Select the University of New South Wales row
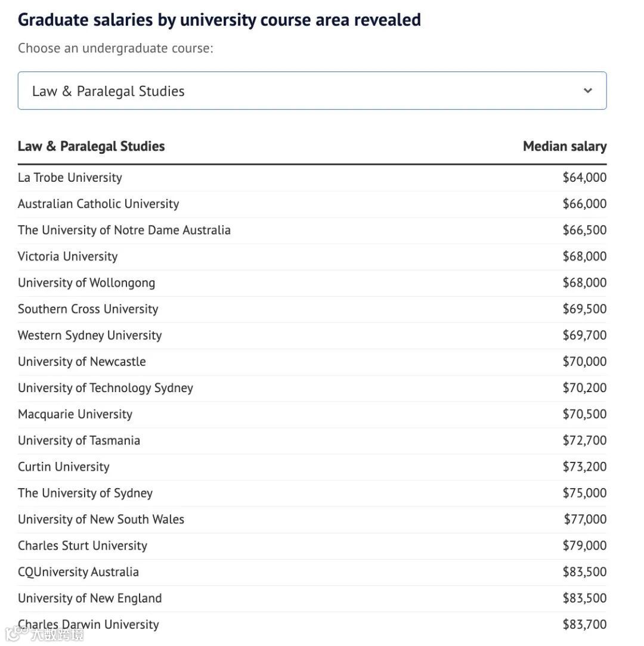The width and height of the screenshot is (644, 646). (101, 519)
